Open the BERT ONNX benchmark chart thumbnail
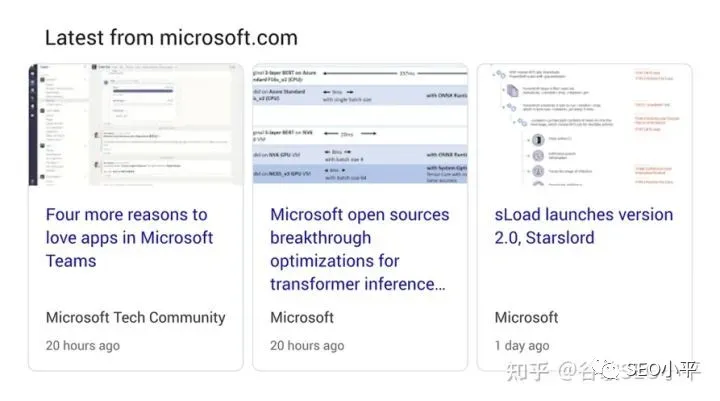This screenshot has height=401, width=720. pos(360,124)
